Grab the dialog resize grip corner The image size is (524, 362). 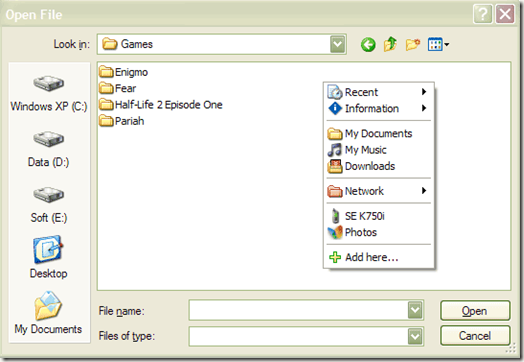click(x=510, y=349)
